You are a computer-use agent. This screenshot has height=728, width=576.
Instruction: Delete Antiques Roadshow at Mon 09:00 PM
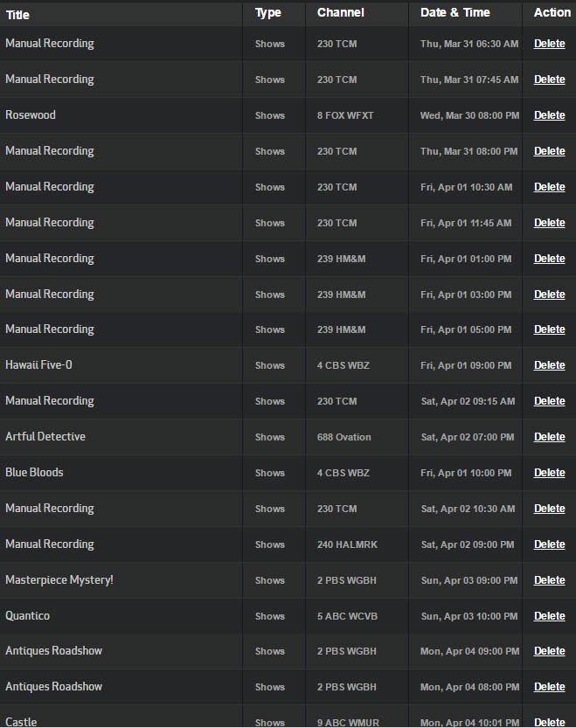click(x=549, y=651)
